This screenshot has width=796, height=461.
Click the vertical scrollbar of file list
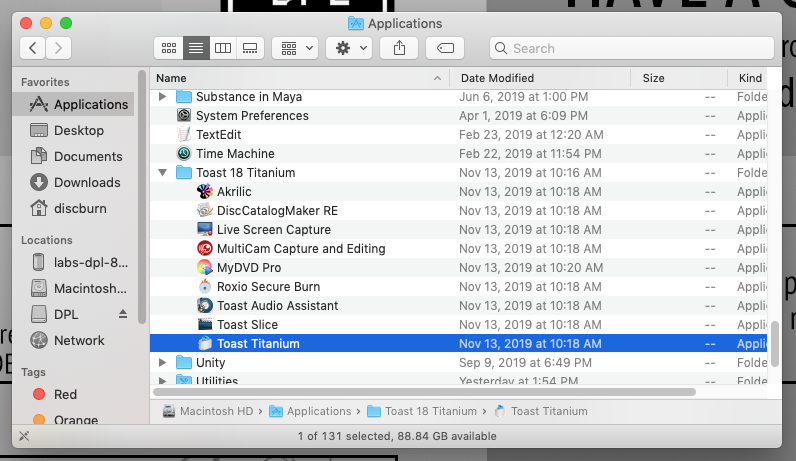click(774, 344)
